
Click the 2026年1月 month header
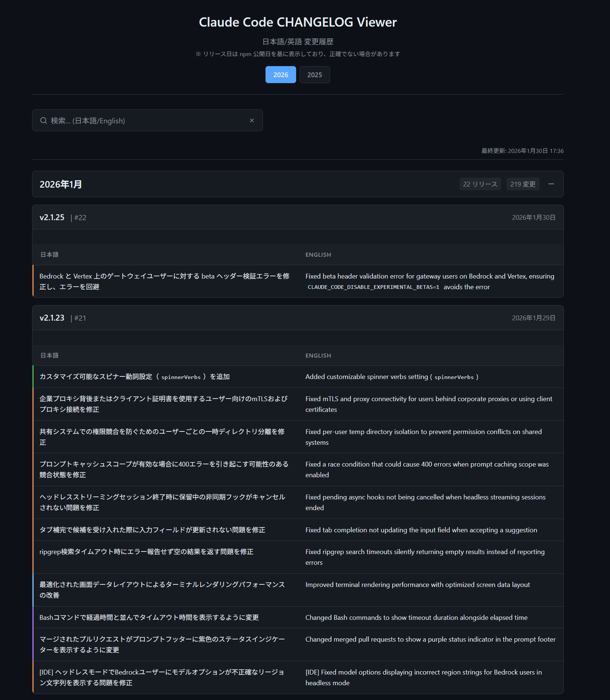61,184
